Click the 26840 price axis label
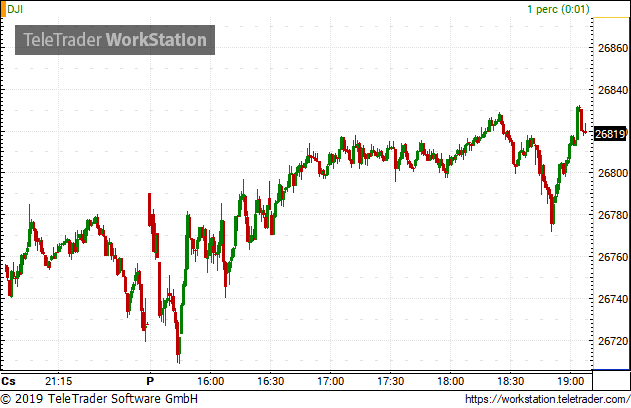The width and height of the screenshot is (631, 408). click(x=613, y=90)
